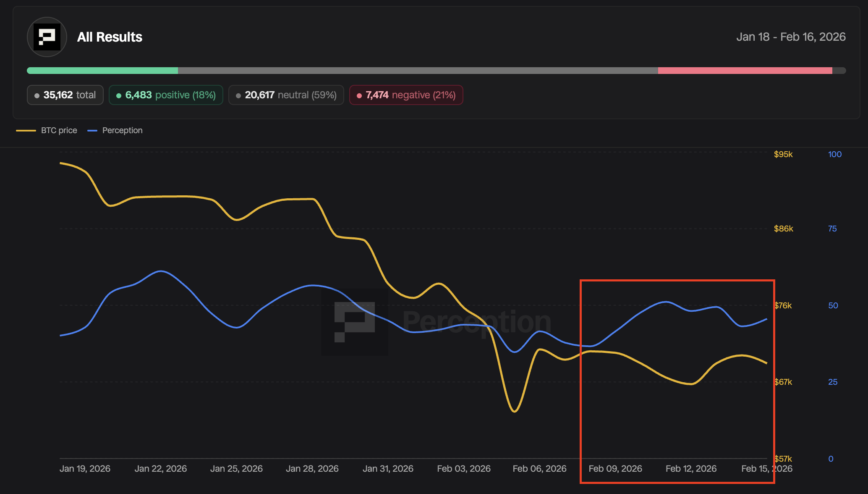Click the gray neutral segment of sentiment bar
Viewport: 868px width, 494px height.
[x=418, y=71]
